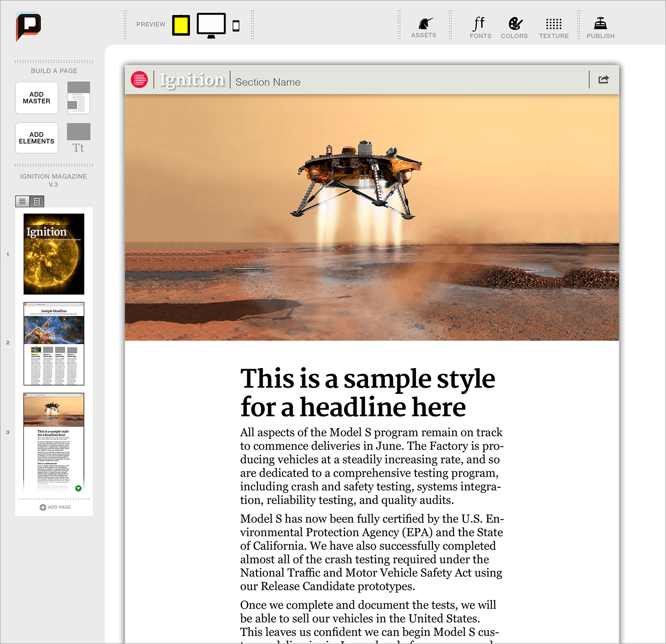
Task: Click the share icon in page header
Action: (x=603, y=80)
